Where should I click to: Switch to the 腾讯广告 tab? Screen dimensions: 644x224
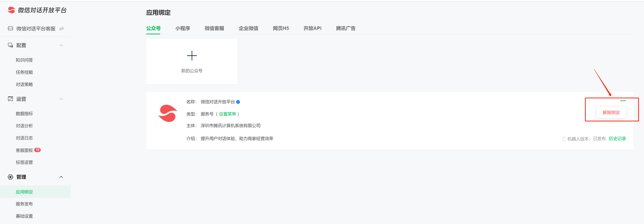coord(346,28)
